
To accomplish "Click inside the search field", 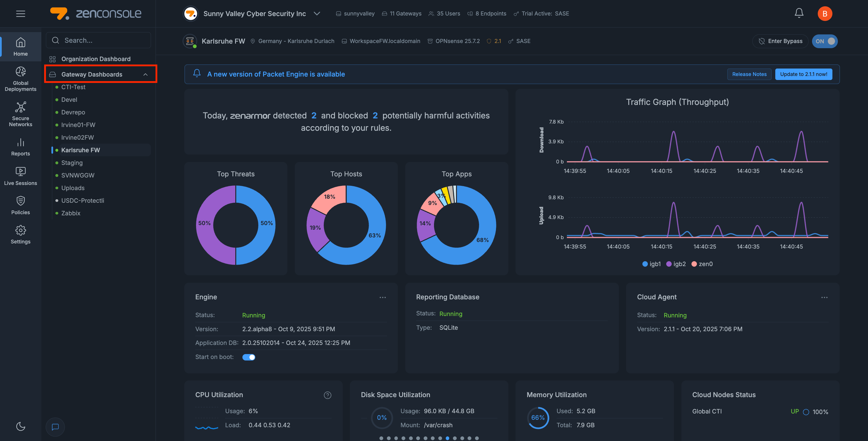I will point(98,40).
